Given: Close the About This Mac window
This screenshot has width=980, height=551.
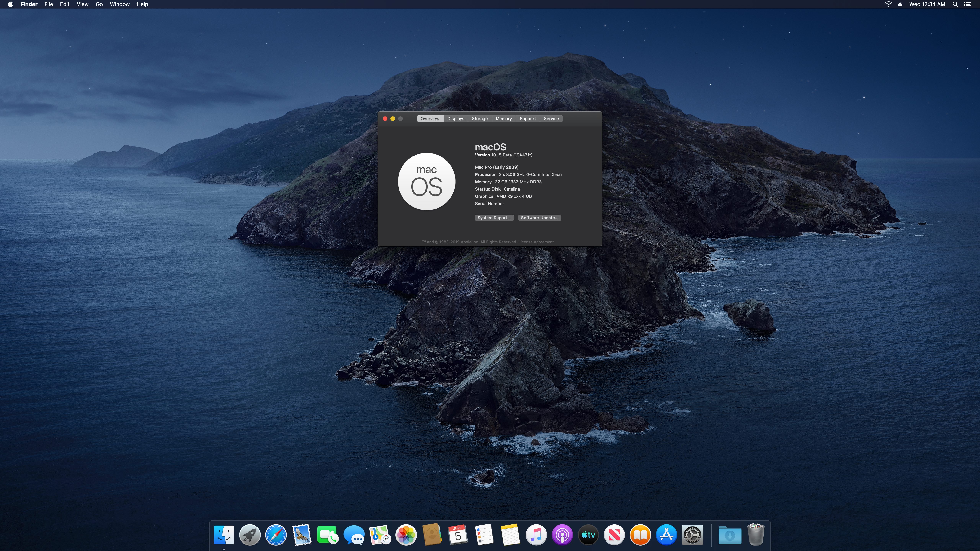Looking at the screenshot, I should pos(385,119).
